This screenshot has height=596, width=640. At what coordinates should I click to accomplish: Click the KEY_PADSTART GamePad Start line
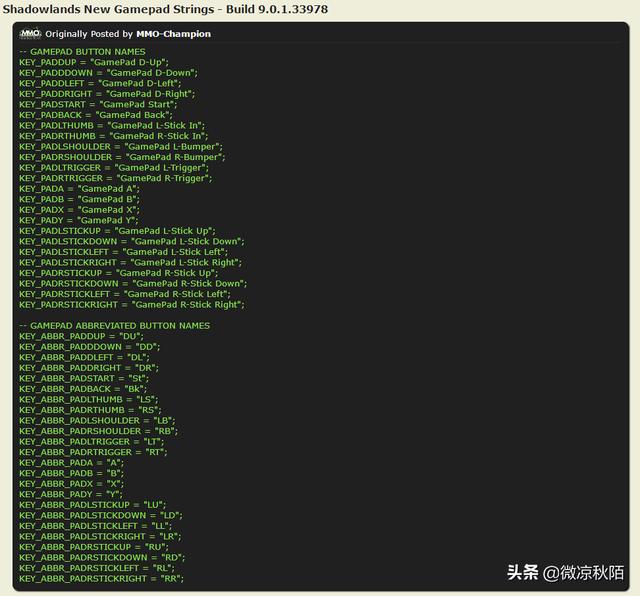pyautogui.click(x=98, y=105)
